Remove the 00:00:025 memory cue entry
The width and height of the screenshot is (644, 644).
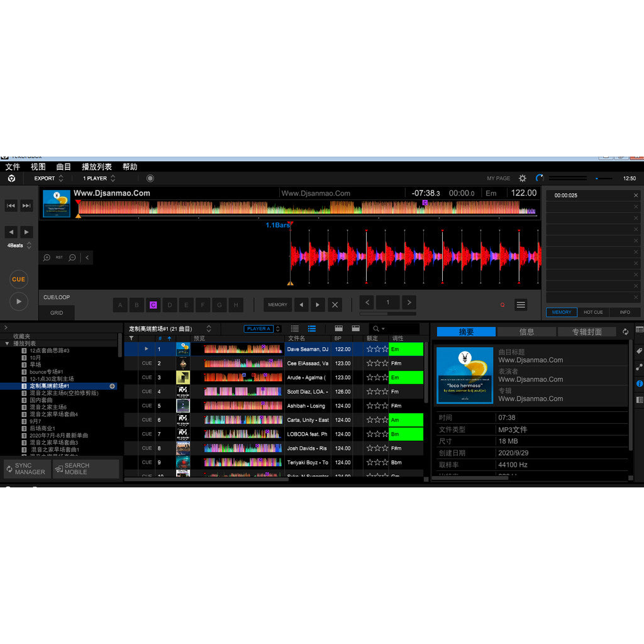coord(636,195)
